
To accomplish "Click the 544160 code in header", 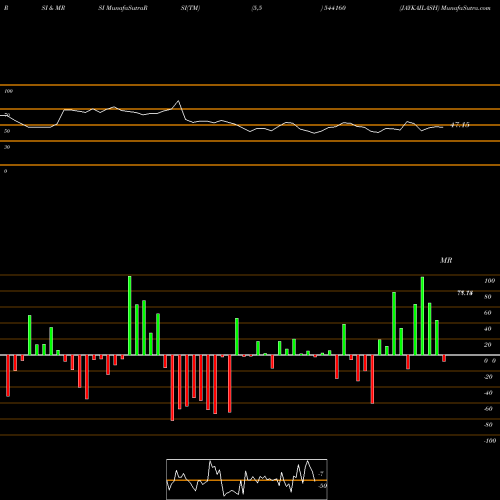I will pyautogui.click(x=335, y=8).
